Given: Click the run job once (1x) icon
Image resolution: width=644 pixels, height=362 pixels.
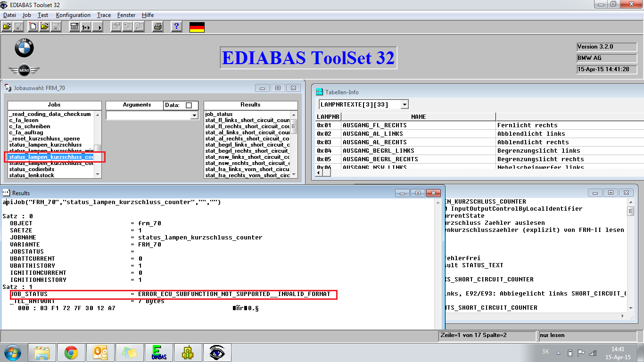Looking at the screenshot, I should pyautogui.click(x=86, y=27).
